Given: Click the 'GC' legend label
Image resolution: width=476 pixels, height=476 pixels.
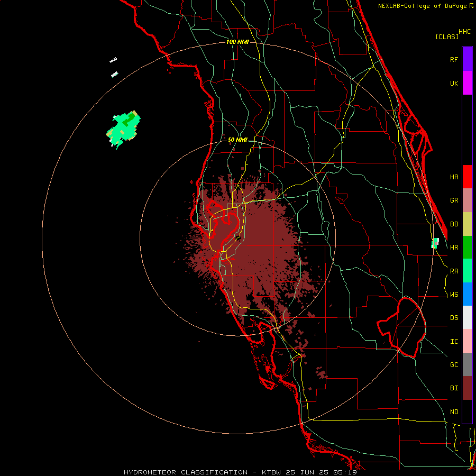Looking at the screenshot, I should [454, 365].
